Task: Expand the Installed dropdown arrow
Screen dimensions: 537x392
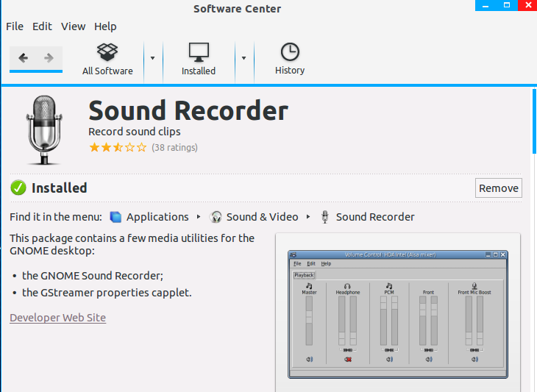Action: point(244,58)
